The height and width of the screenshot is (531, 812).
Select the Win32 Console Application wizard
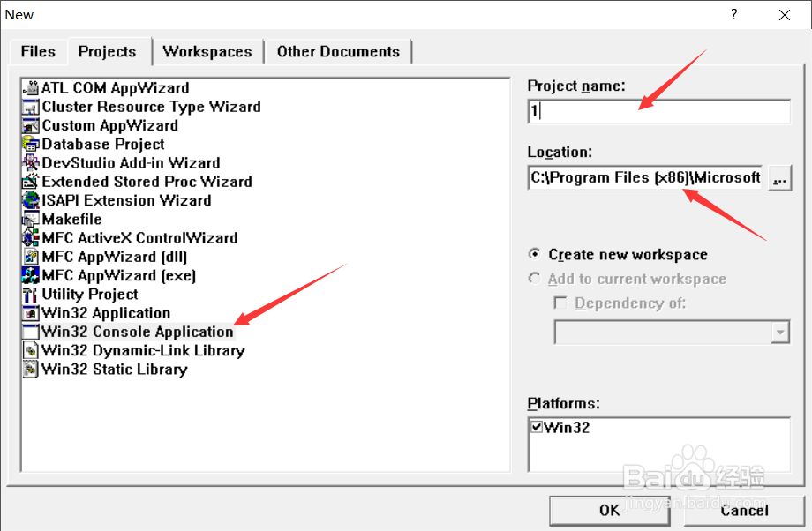click(138, 332)
